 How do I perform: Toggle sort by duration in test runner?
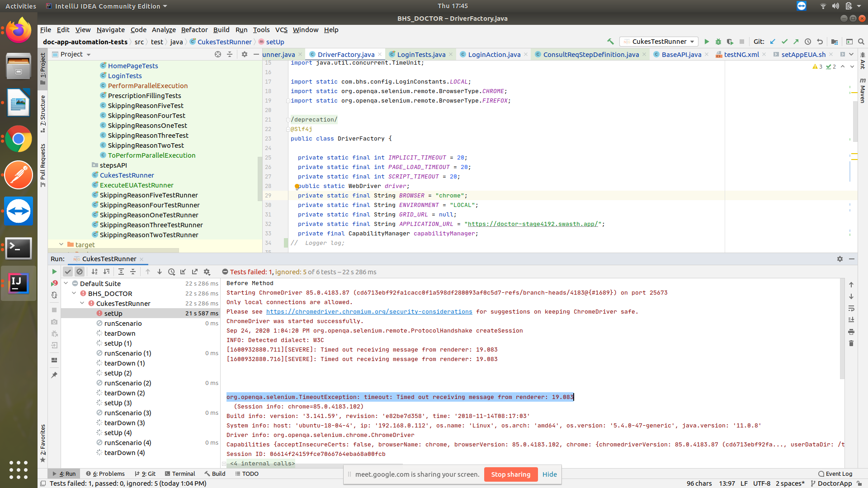[106, 272]
